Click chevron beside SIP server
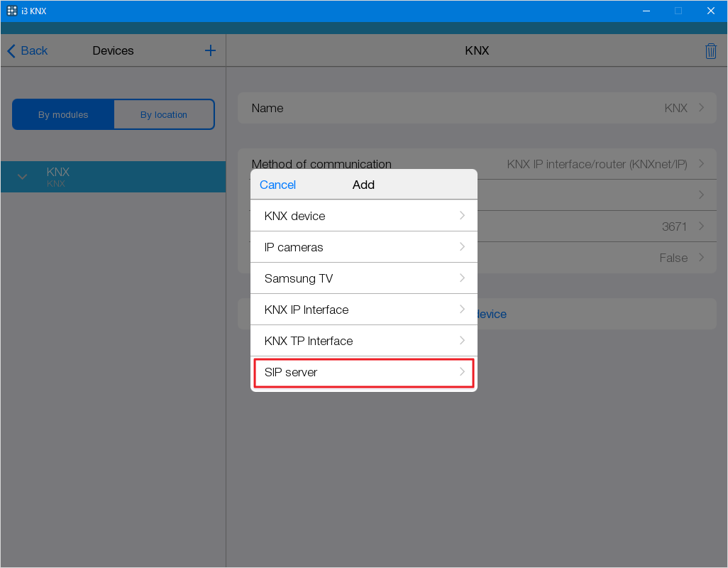 (462, 371)
